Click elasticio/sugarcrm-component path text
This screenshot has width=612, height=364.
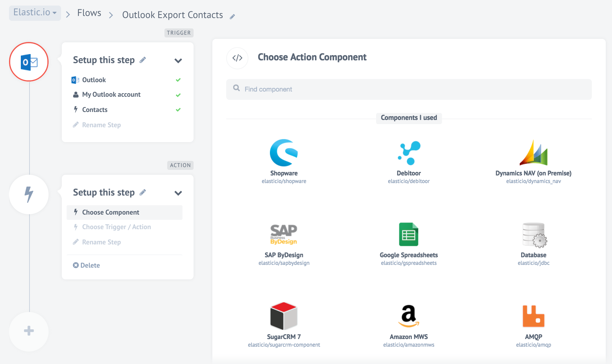pyautogui.click(x=284, y=345)
